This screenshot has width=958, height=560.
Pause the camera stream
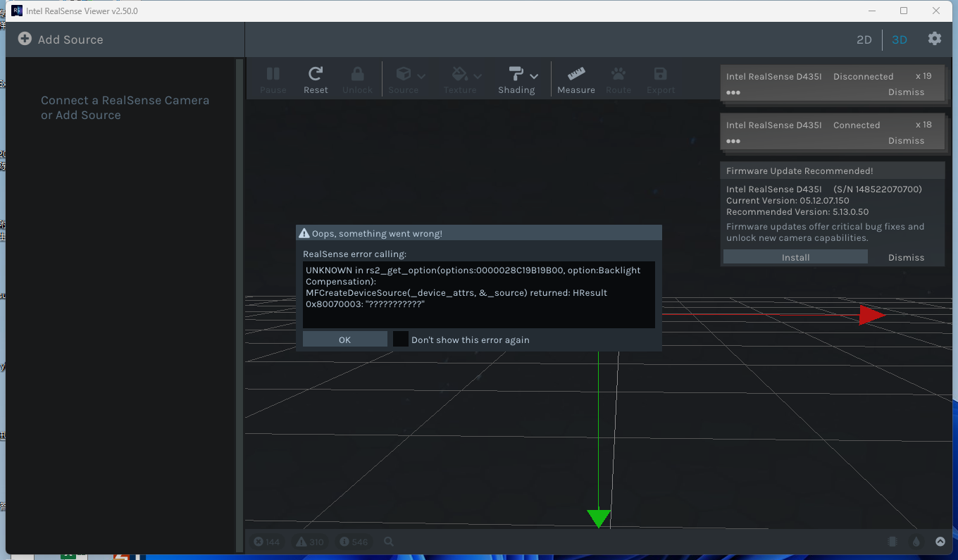[x=273, y=79]
